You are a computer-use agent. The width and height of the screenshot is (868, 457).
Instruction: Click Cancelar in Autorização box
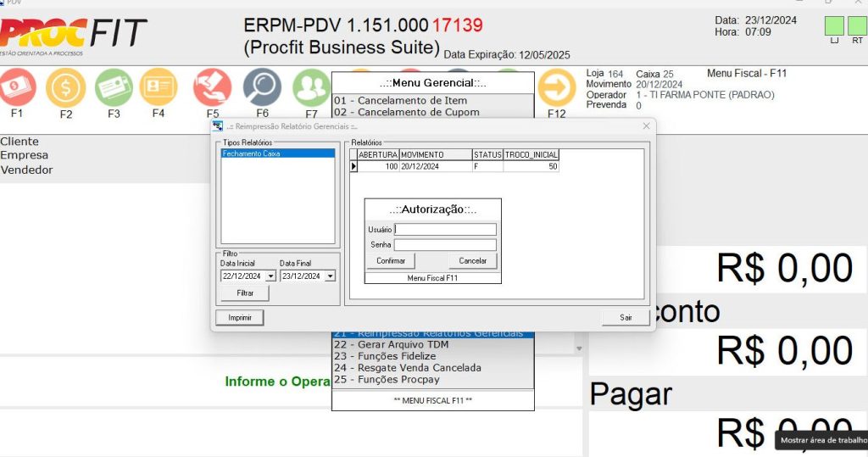coord(473,261)
